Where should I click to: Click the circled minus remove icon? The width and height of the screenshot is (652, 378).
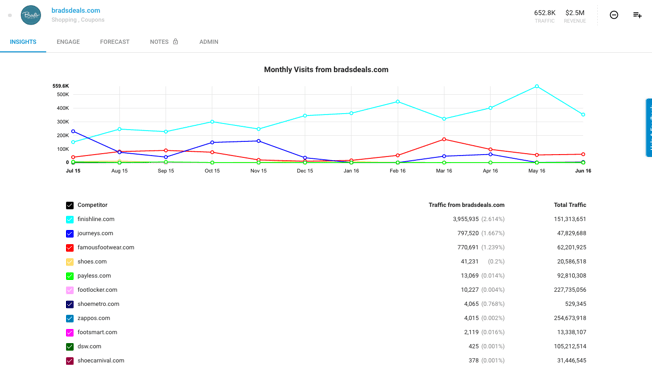coord(614,15)
